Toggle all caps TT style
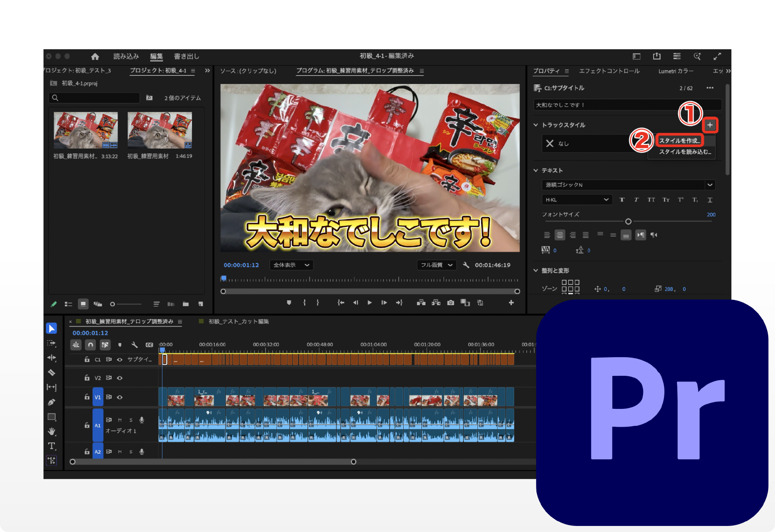This screenshot has height=532, width=775. (651, 200)
